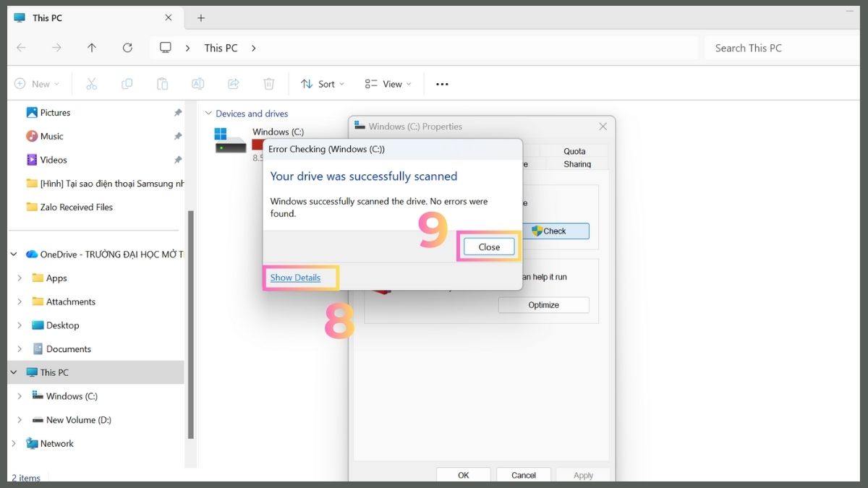Image resolution: width=868 pixels, height=488 pixels.
Task: Click the Copy toolbar icon
Action: pyautogui.click(x=127, y=84)
